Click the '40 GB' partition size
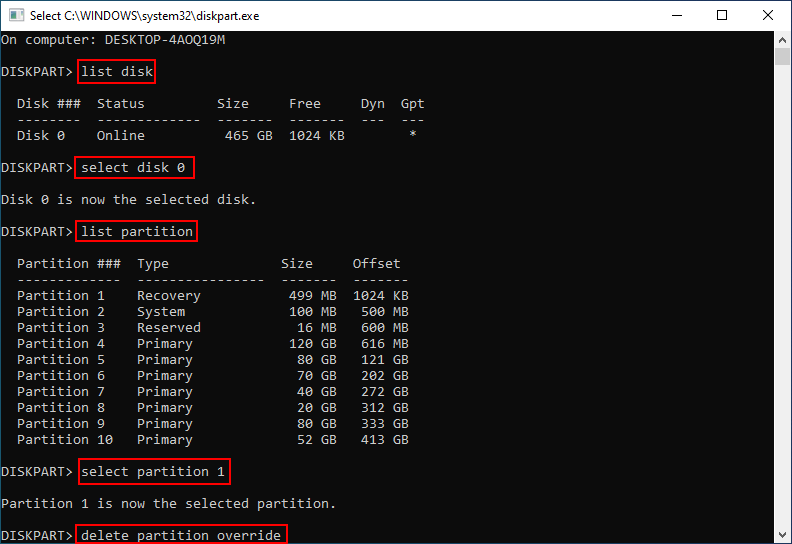The width and height of the screenshot is (792, 544). pos(317,391)
